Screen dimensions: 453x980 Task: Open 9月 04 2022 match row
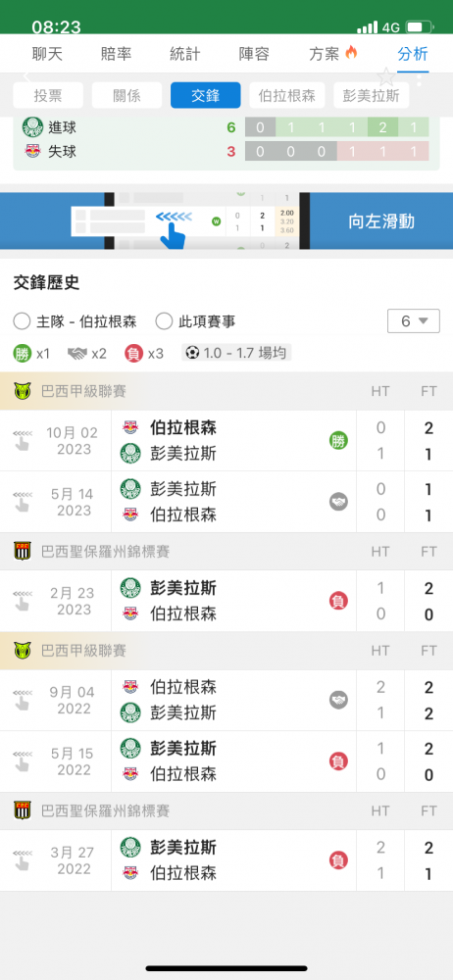click(226, 700)
